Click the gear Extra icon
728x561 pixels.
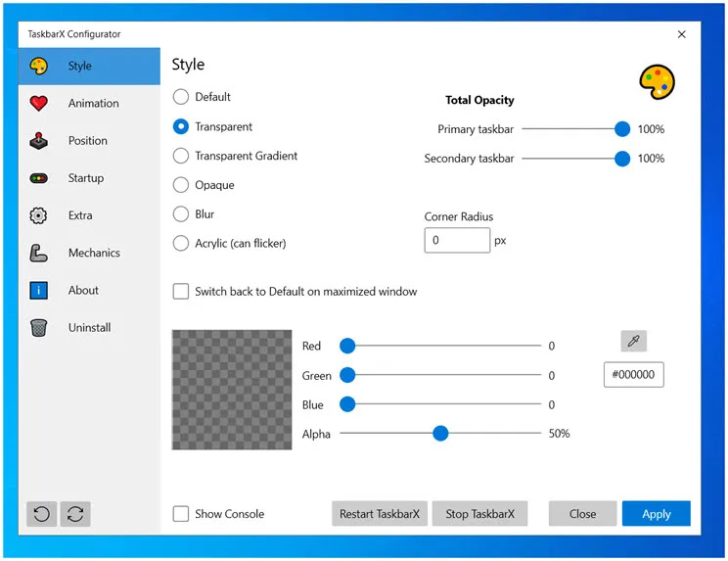pos(38,215)
